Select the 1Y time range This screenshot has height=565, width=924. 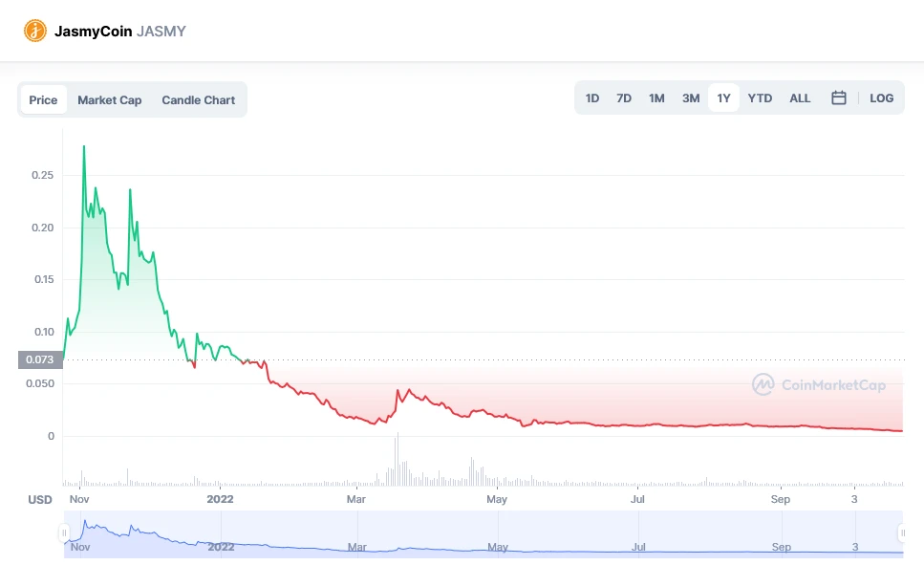coord(723,98)
